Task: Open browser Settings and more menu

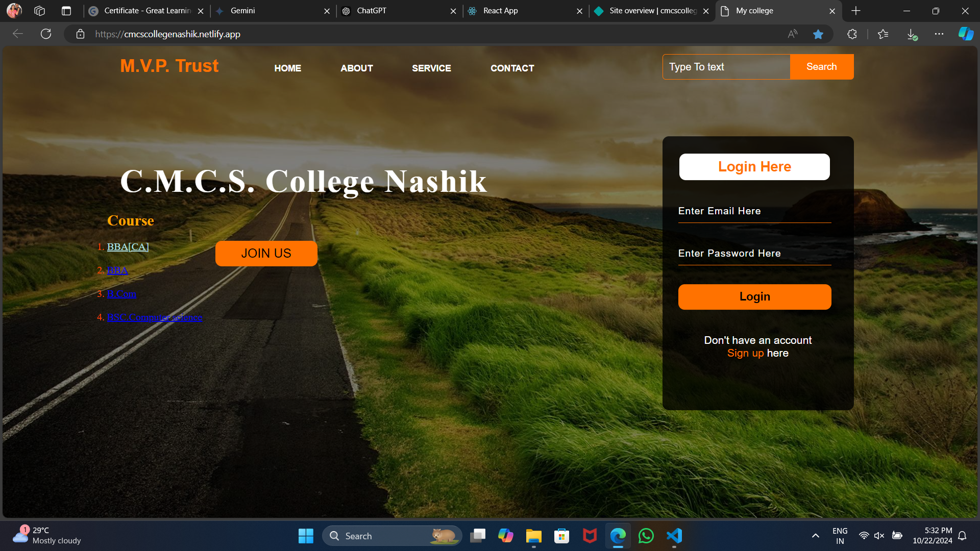Action: (x=939, y=34)
